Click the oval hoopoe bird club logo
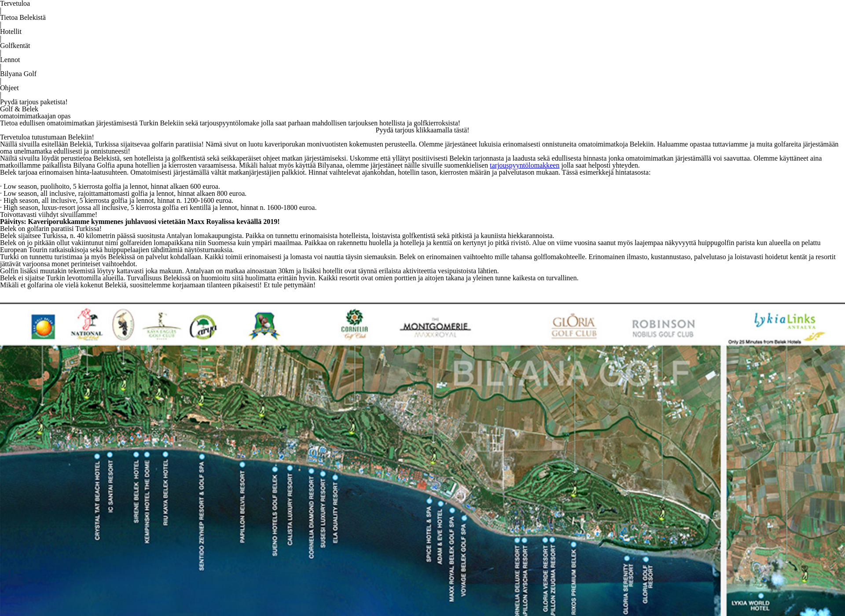This screenshot has width=845, height=616. click(123, 325)
